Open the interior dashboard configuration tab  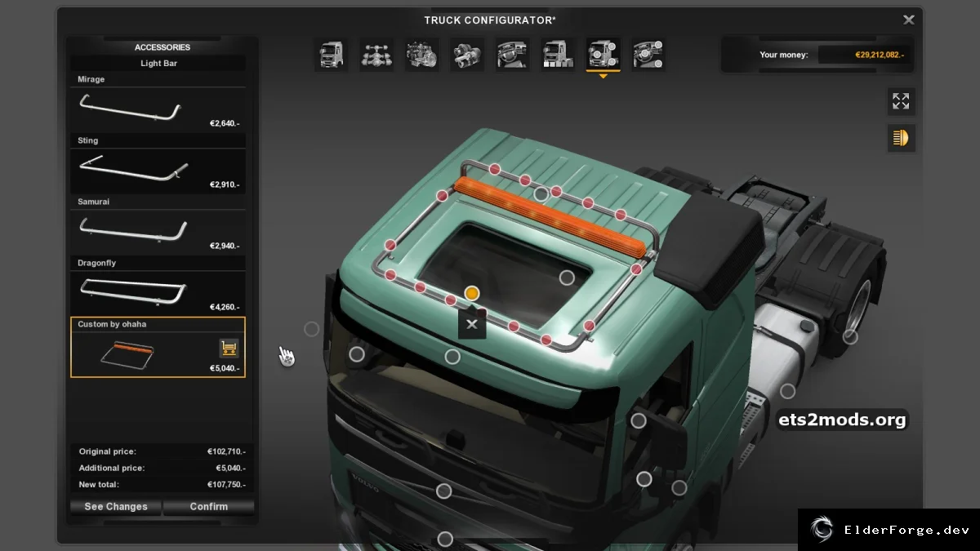click(x=512, y=55)
